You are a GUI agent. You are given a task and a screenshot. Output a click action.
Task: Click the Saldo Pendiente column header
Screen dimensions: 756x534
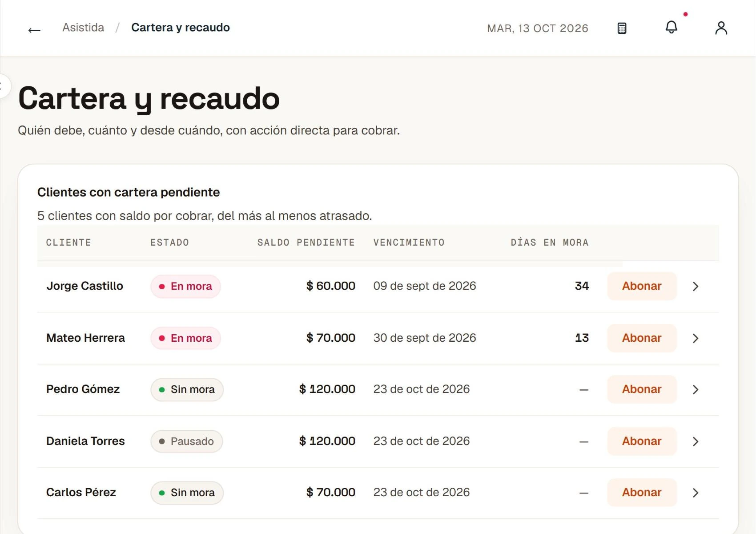coord(306,243)
